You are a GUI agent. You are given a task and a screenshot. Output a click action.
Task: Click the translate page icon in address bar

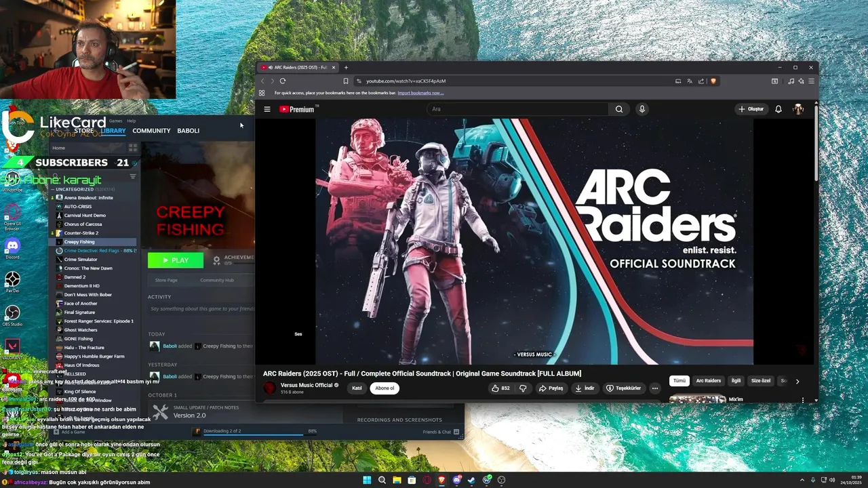(690, 81)
